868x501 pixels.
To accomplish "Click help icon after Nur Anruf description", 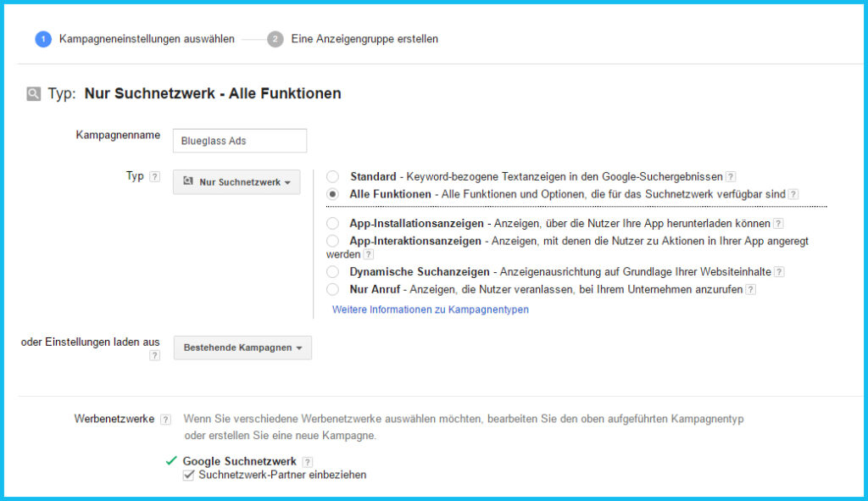I will 750,290.
